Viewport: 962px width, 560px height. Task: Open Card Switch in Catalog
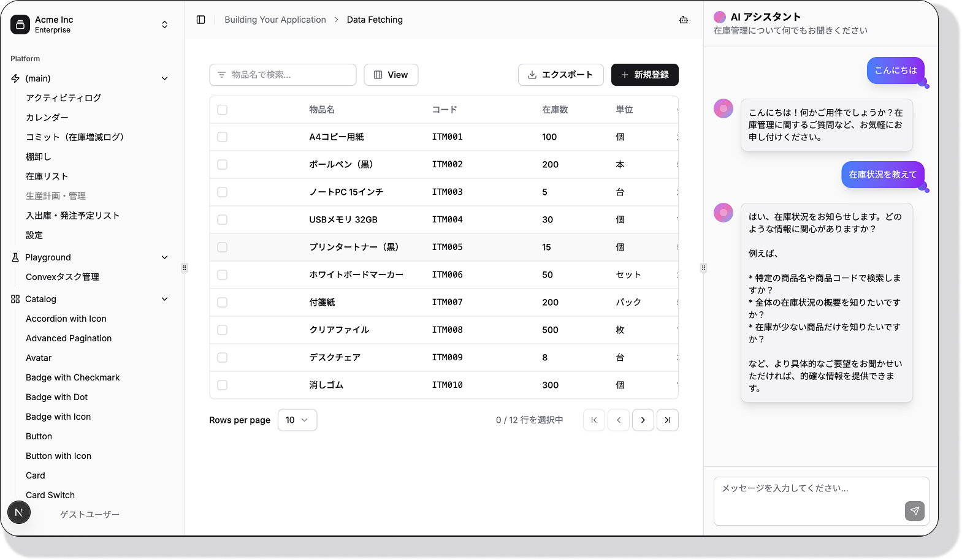(50, 495)
